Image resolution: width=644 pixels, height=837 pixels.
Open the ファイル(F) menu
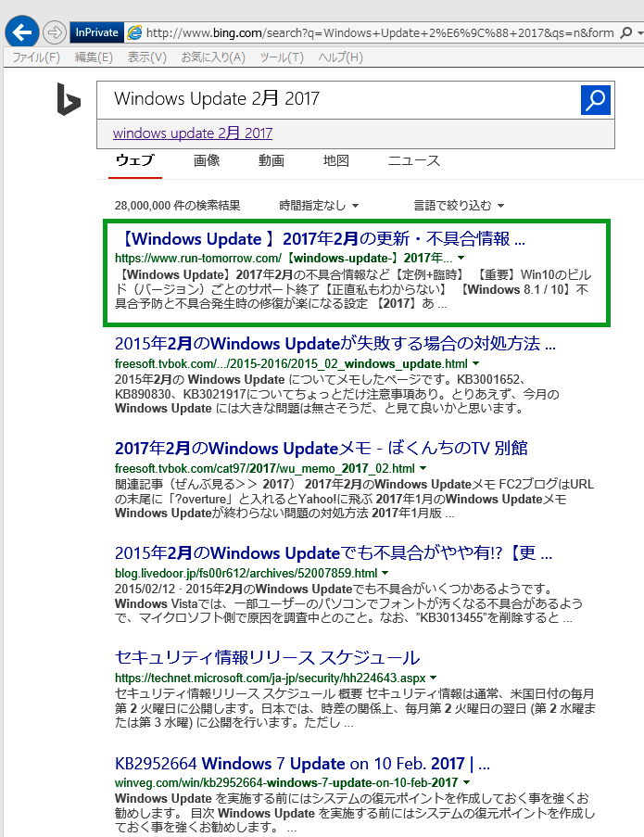click(36, 57)
